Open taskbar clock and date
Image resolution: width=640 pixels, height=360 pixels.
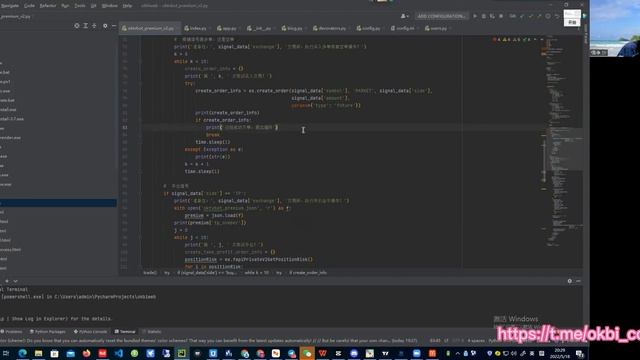[560, 353]
